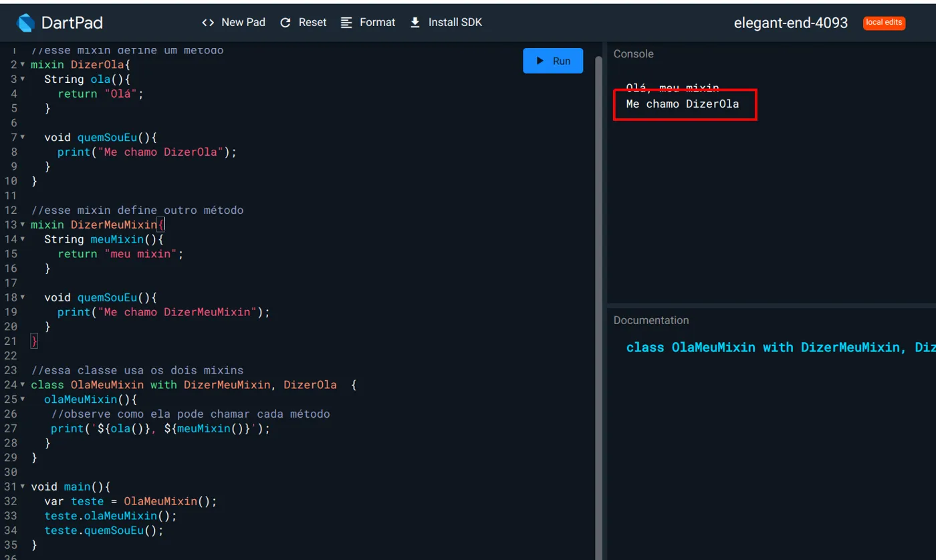Click the pad title "elegant-end-4093"

coord(791,23)
